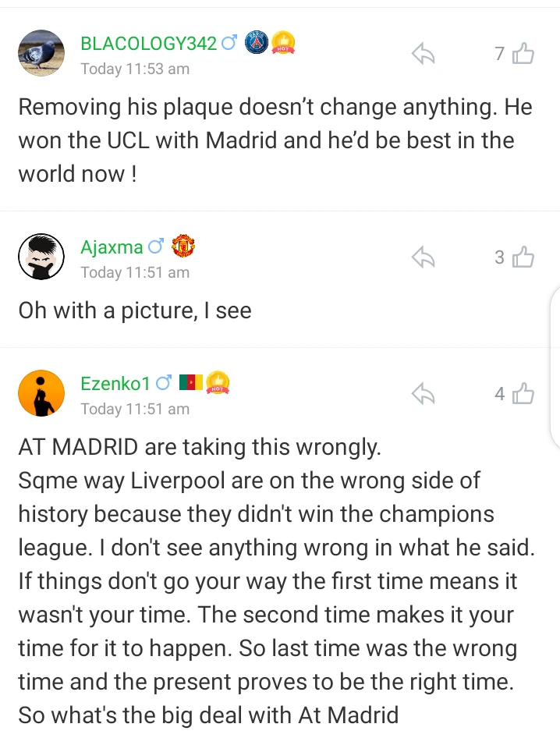Tap the side drawer handle on right edge
The width and height of the screenshot is (560, 745).
tap(555, 368)
